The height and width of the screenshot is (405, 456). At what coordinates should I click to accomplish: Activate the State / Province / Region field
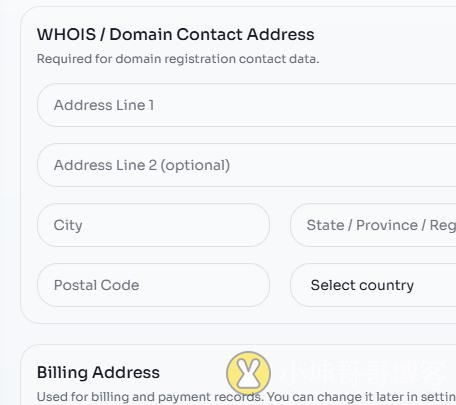pos(373,225)
